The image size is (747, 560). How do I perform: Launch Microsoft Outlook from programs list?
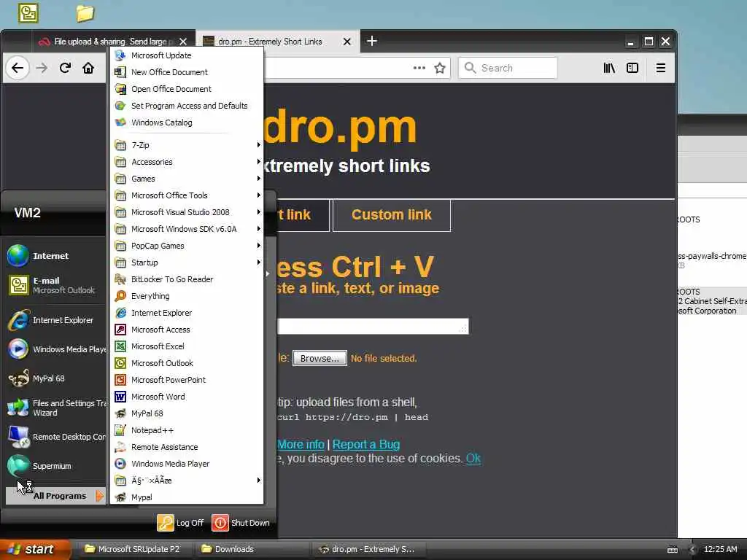coord(187,363)
